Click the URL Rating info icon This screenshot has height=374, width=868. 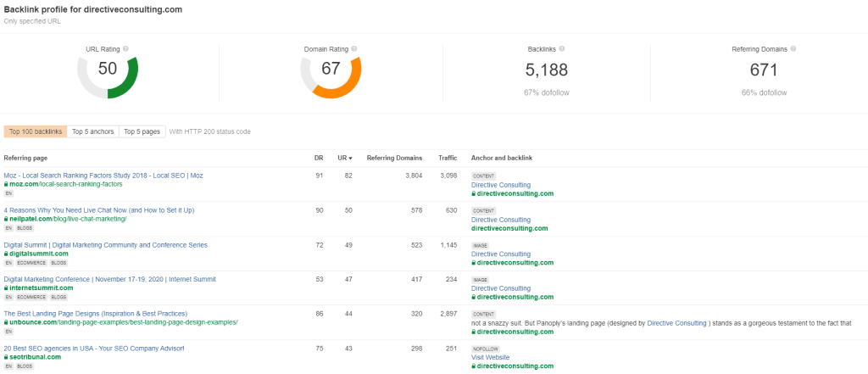[x=125, y=48]
